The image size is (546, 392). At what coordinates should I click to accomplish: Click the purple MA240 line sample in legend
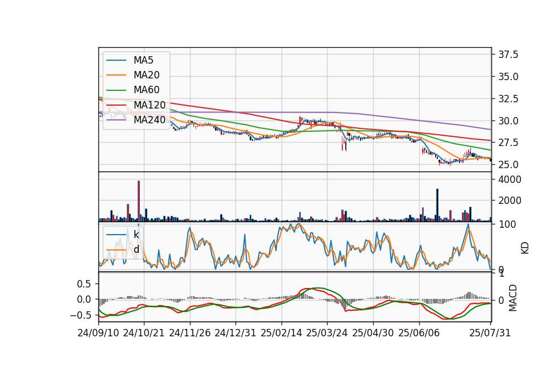[116, 120]
